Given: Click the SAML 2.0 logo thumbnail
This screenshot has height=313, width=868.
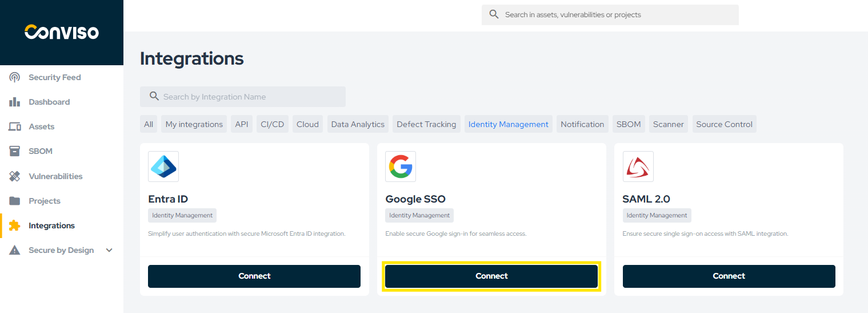Looking at the screenshot, I should point(638,167).
